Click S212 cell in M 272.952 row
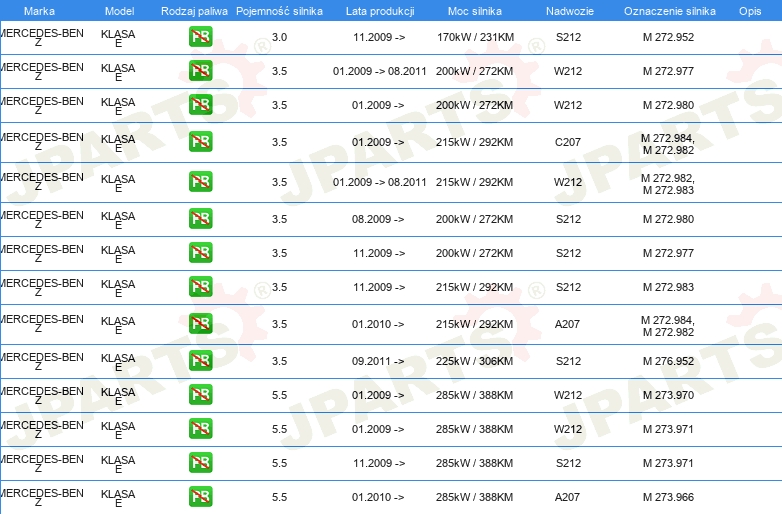The height and width of the screenshot is (514, 782). pyautogui.click(x=569, y=37)
